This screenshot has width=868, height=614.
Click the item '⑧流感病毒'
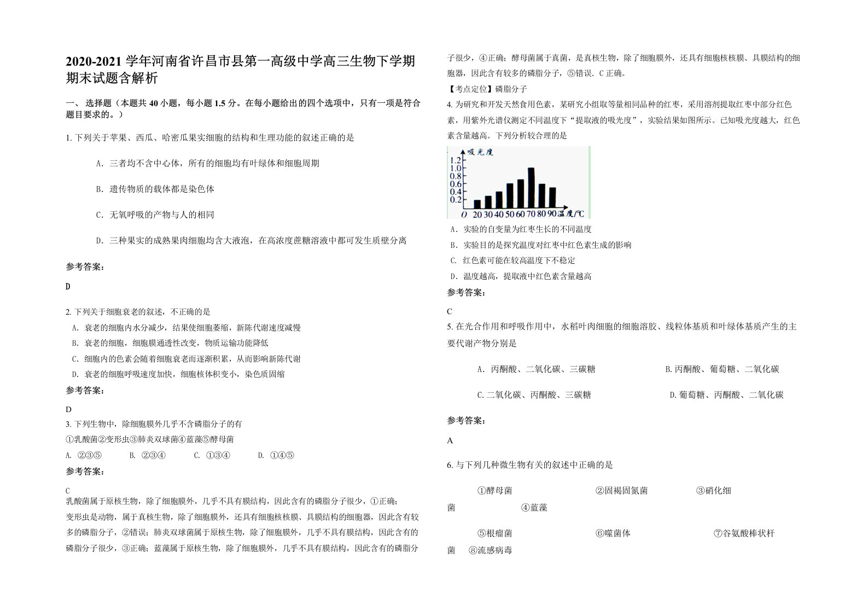(490, 551)
